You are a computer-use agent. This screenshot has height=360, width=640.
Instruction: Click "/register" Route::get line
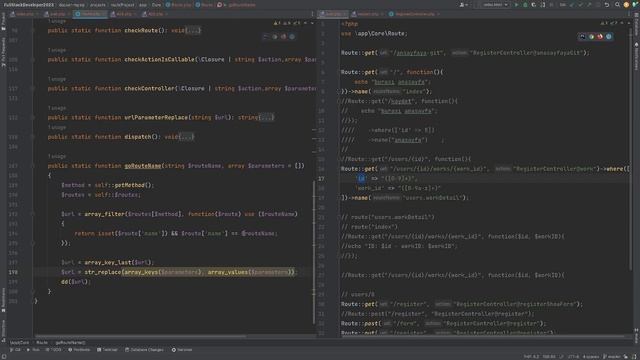[x=462, y=304]
